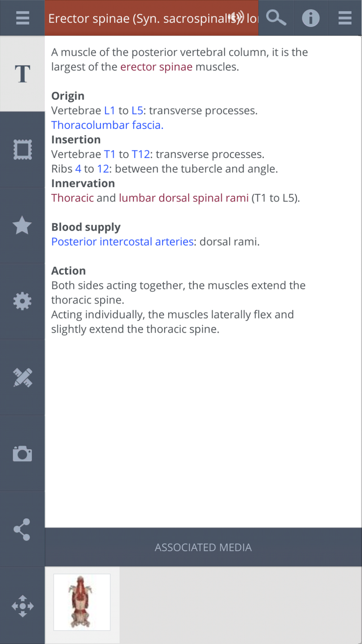Open the Posterior intercostal arteries link

(122, 242)
